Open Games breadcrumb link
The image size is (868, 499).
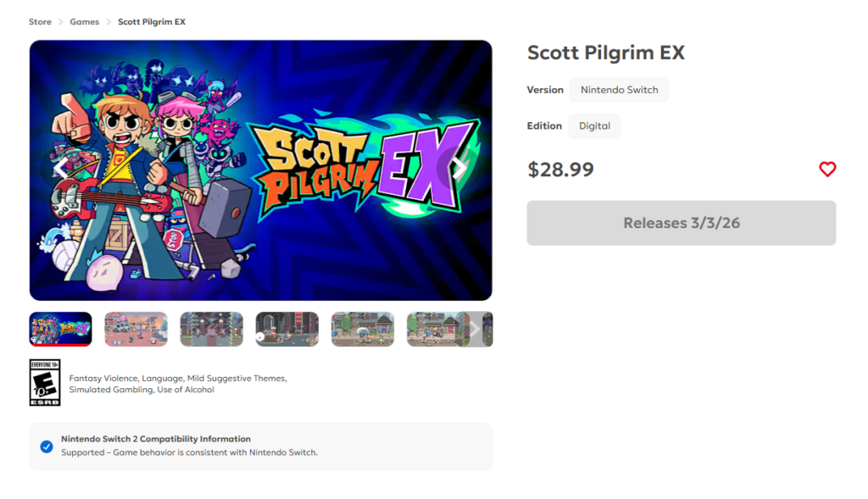(85, 22)
